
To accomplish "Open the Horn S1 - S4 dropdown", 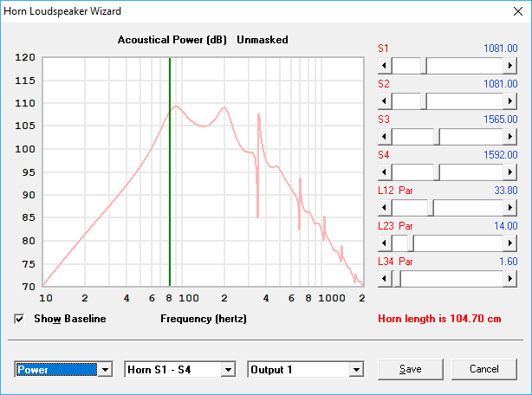I will click(228, 370).
